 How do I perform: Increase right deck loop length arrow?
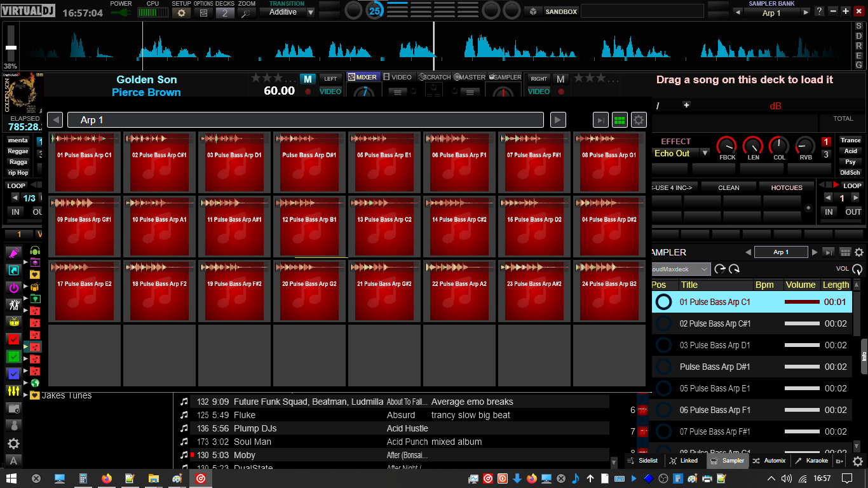pyautogui.click(x=856, y=198)
